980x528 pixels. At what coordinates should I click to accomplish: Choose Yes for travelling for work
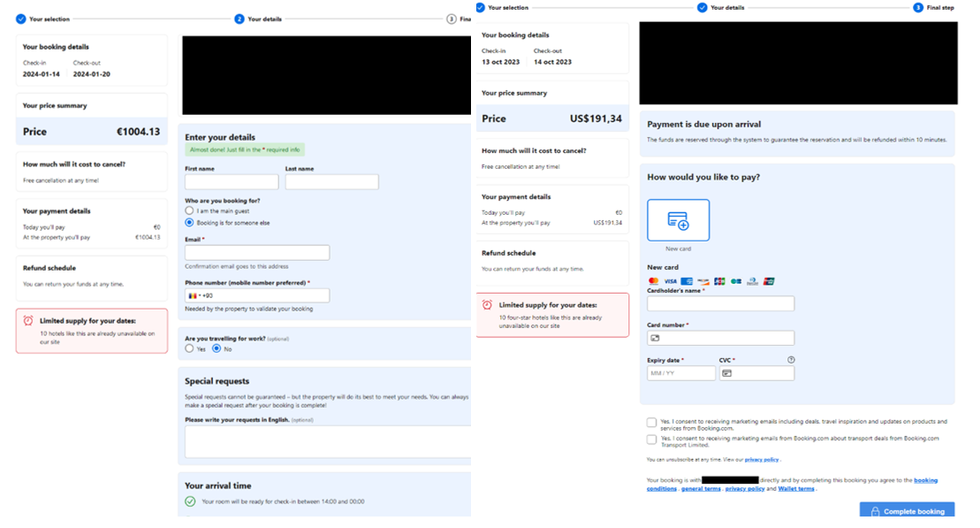tap(189, 348)
